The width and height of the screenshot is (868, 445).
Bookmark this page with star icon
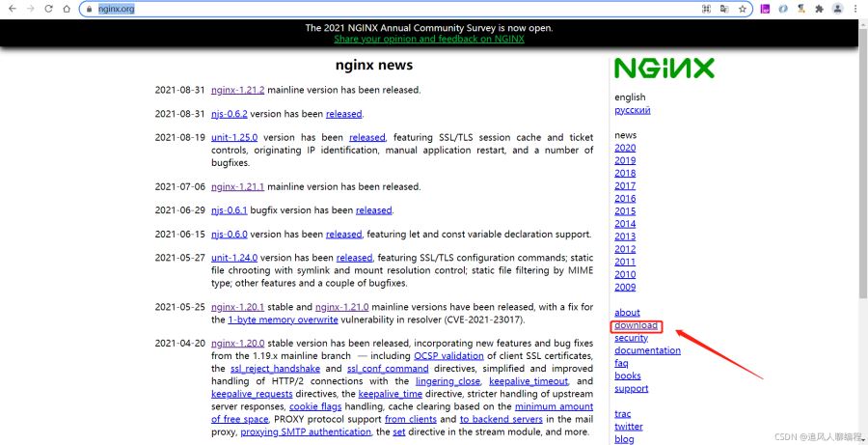tap(743, 9)
